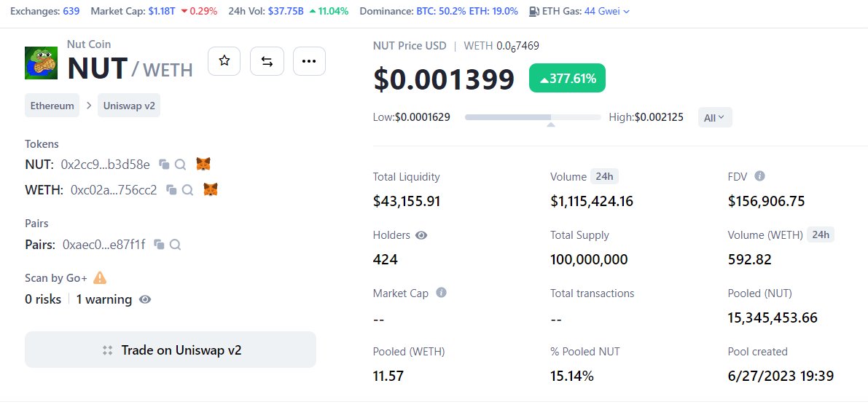Swap the NUT/WETH pair direction
The width and height of the screenshot is (868, 418).
coord(267,61)
